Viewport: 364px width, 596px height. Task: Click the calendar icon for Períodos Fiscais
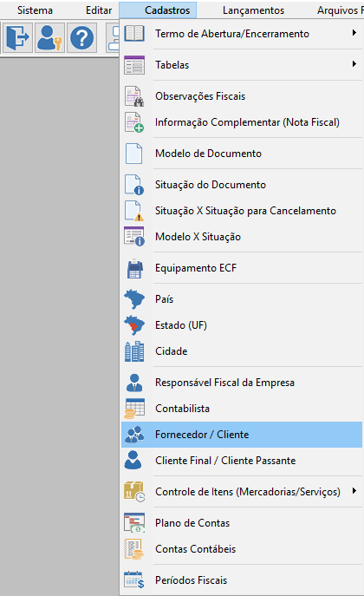tap(134, 580)
